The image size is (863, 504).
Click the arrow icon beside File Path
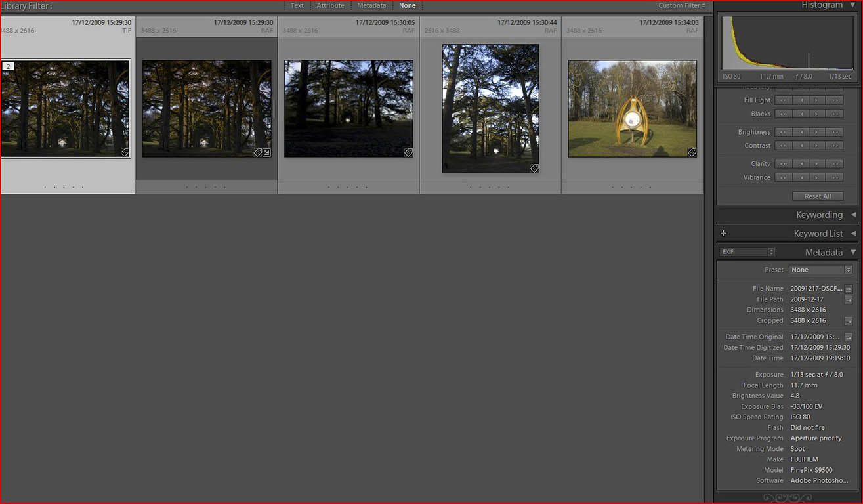tap(849, 299)
